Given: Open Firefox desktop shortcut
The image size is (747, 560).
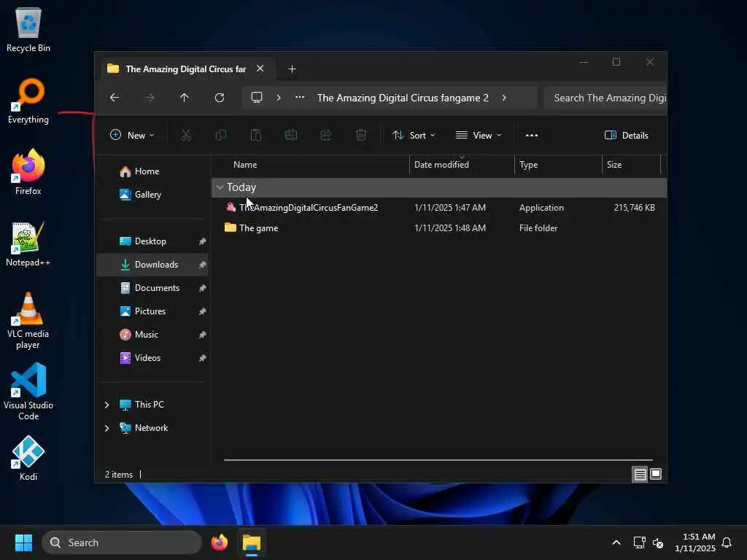Looking at the screenshot, I should 28,172.
